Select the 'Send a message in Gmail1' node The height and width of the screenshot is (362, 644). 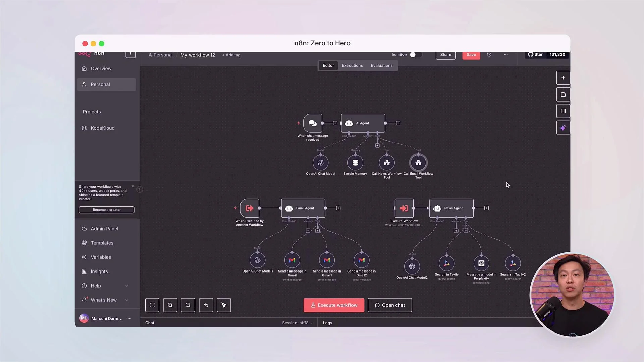[327, 260]
